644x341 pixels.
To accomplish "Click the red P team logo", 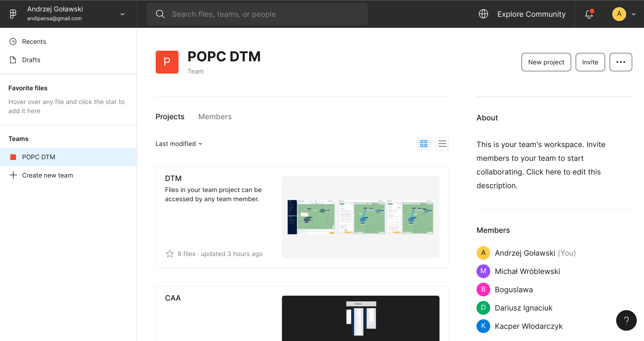I will click(x=167, y=62).
